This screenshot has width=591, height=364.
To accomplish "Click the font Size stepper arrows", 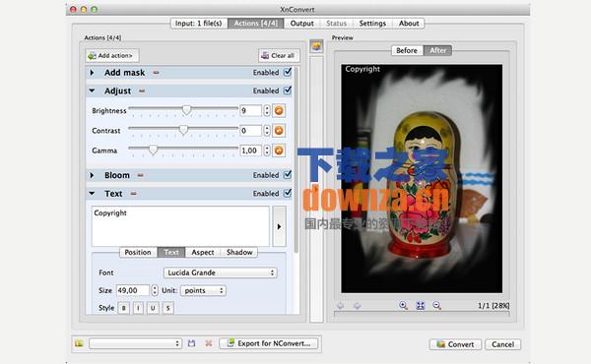I will point(155,290).
